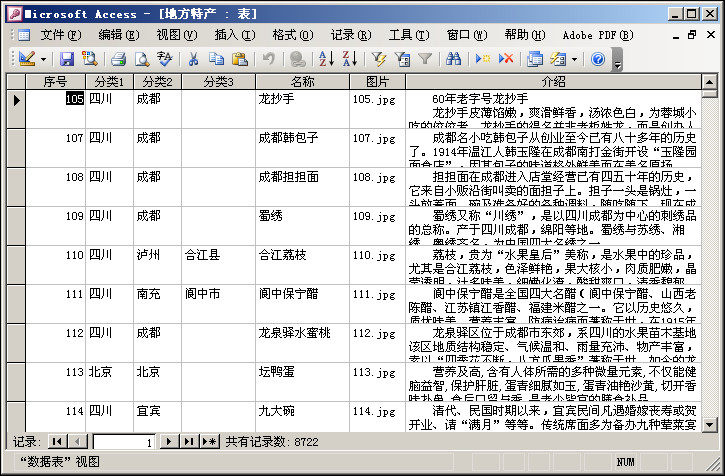Click cell 成都韩包子
Image resolution: width=725 pixels, height=476 pixels.
coord(302,148)
